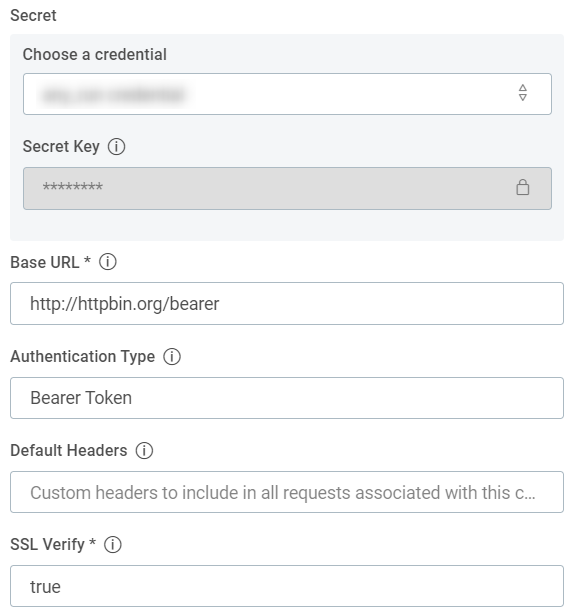
Task: Show Authentication Type info tooltip
Action: (x=172, y=357)
